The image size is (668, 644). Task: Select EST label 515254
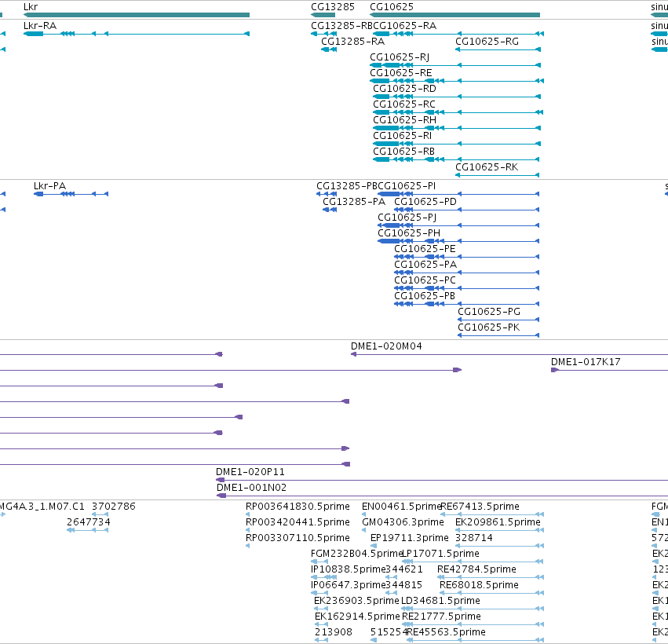[389, 632]
